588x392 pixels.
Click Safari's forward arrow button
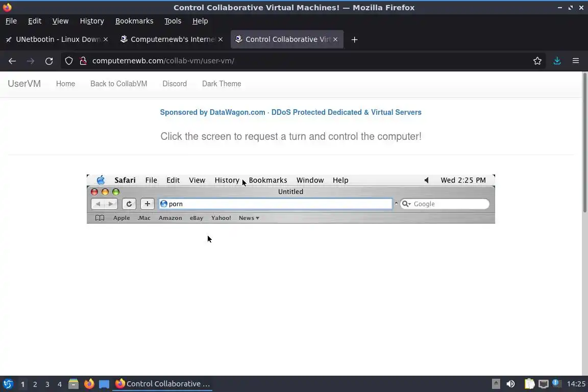click(x=111, y=204)
